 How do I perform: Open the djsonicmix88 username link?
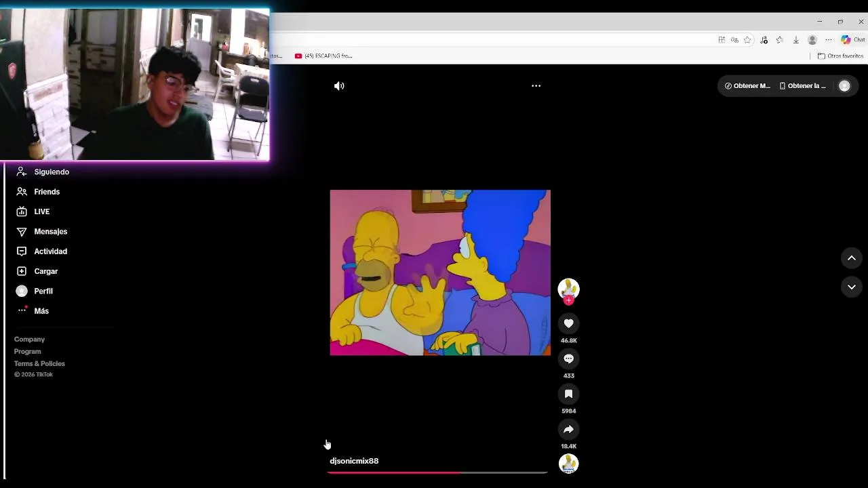coord(354,461)
